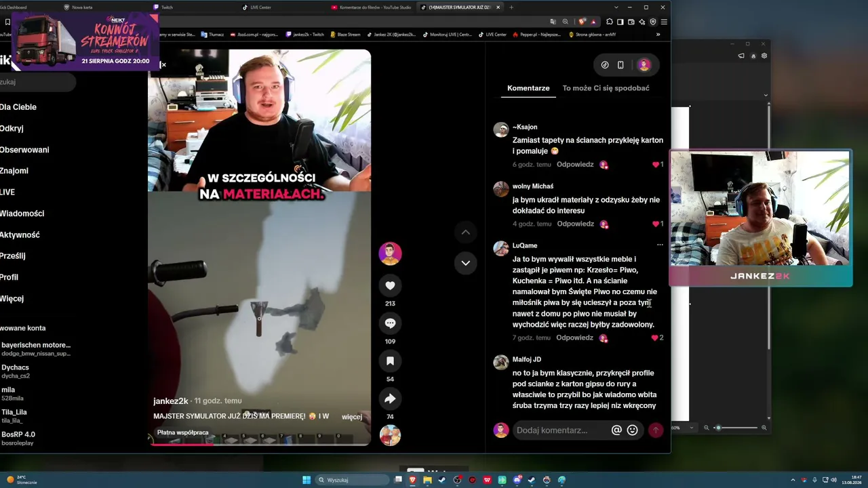The image size is (868, 488).
Task: Save the video with the bookmark icon
Action: [390, 361]
